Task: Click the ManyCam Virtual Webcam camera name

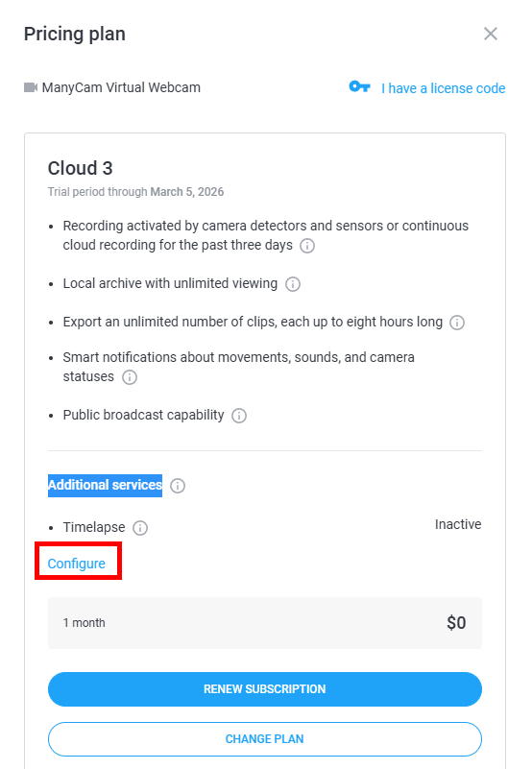Action: [x=121, y=87]
